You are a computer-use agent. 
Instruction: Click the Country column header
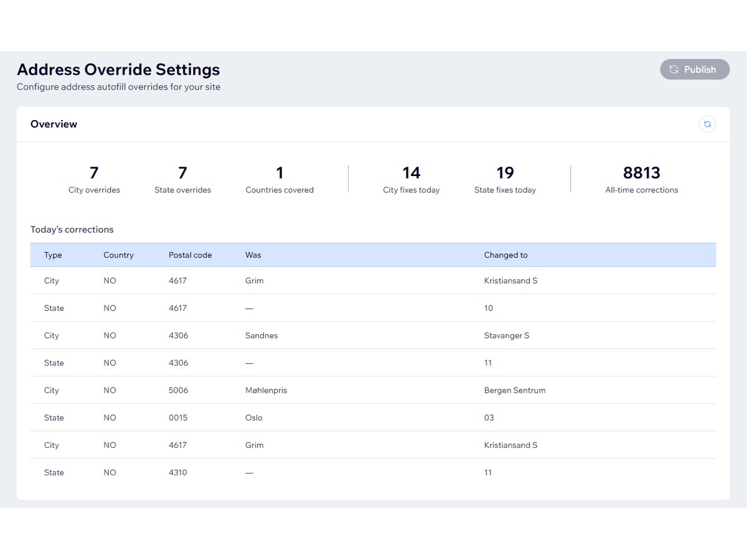coord(118,255)
